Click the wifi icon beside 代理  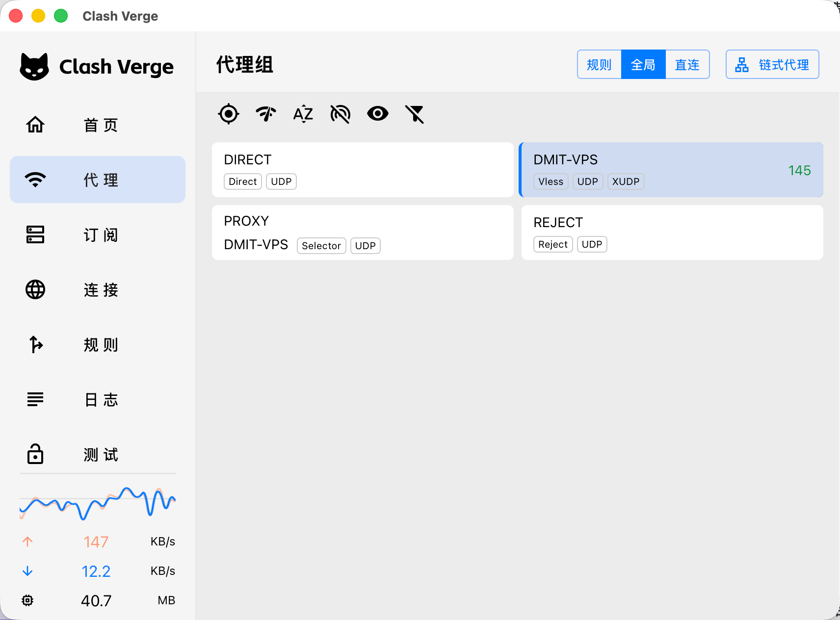[35, 180]
